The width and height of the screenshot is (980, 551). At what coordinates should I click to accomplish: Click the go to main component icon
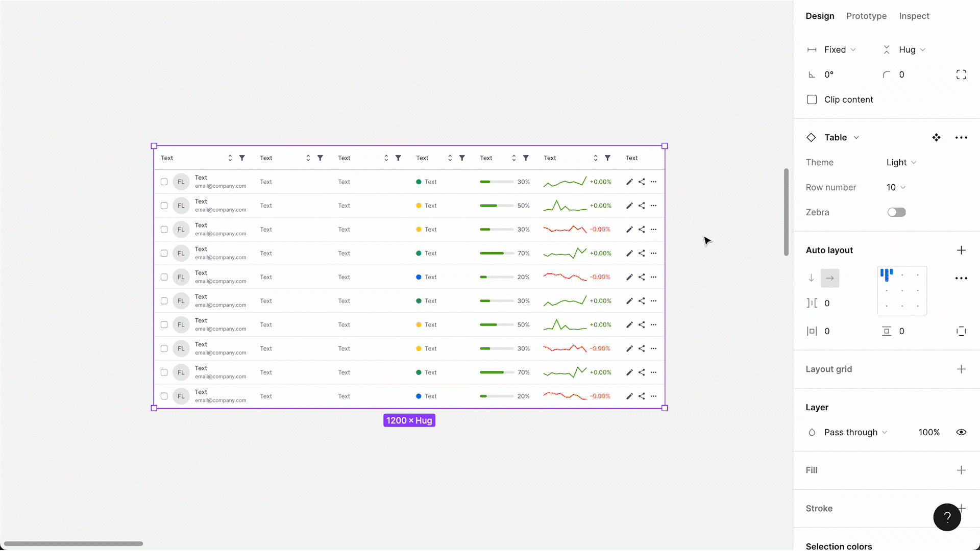click(x=936, y=137)
